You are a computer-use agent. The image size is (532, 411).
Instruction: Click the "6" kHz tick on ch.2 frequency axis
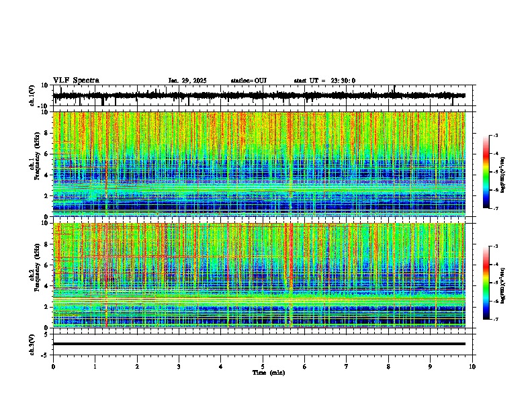click(47, 265)
